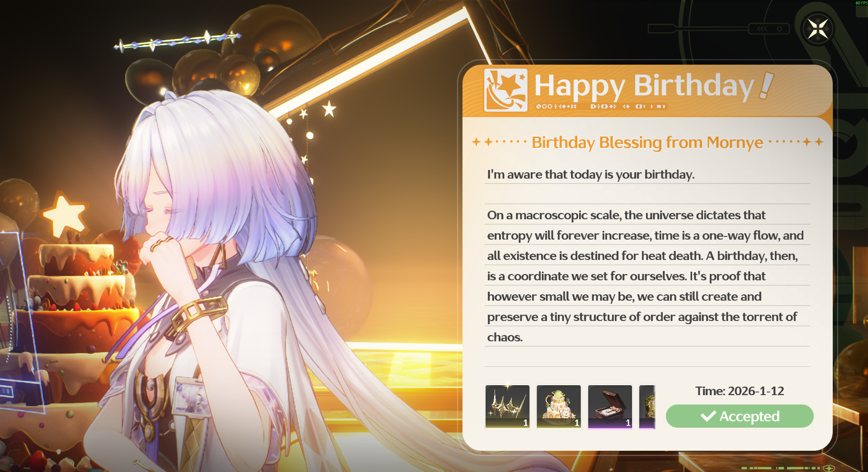Click the 60 FPS counter

(861, 3)
